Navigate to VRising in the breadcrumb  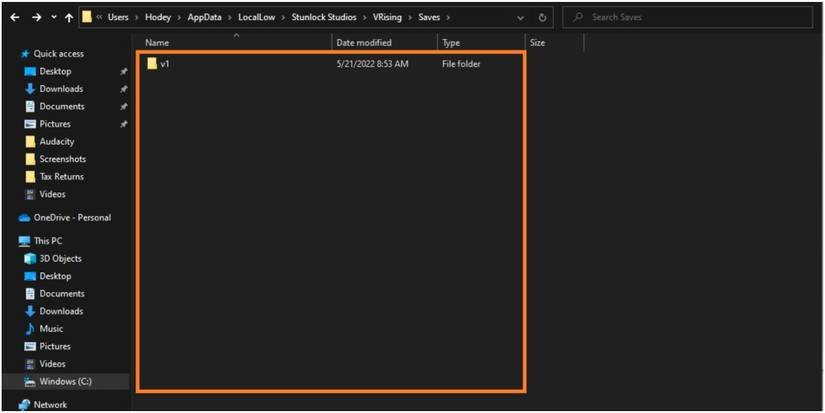[387, 17]
